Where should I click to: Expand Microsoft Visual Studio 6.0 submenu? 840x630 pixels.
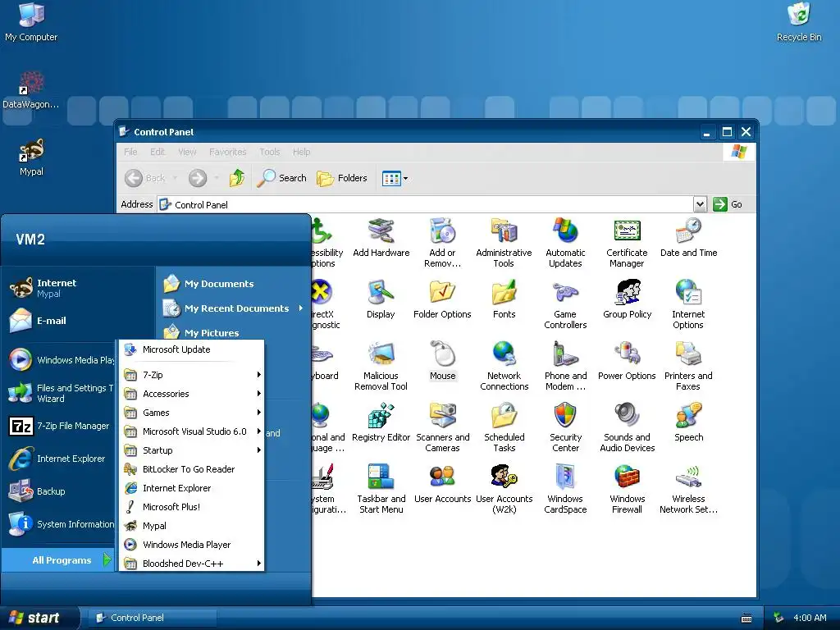point(192,431)
